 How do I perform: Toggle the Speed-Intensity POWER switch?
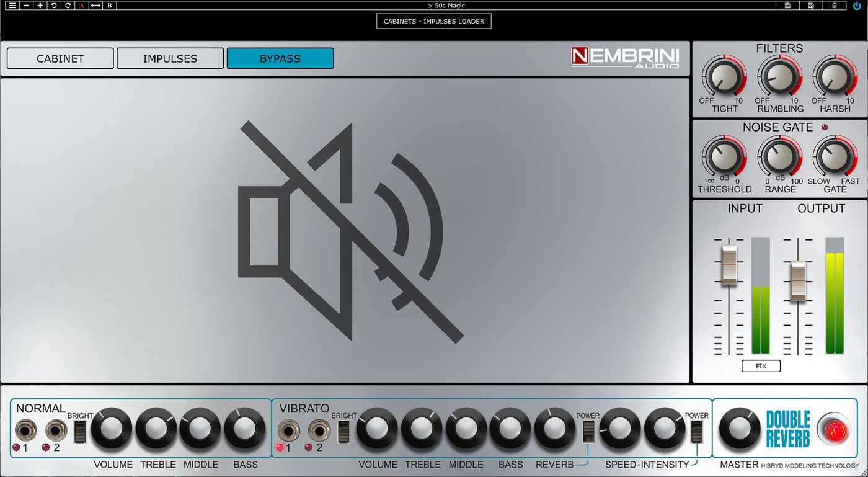pos(697,432)
